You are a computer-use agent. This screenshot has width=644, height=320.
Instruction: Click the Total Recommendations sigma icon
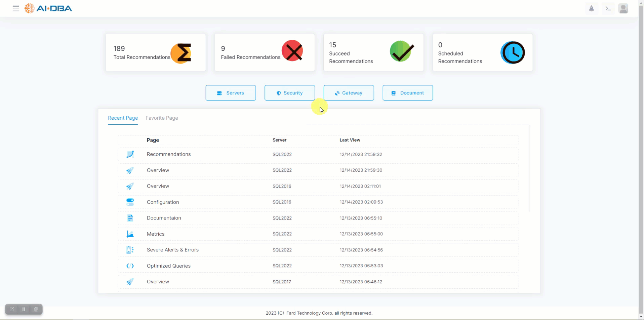point(182,53)
